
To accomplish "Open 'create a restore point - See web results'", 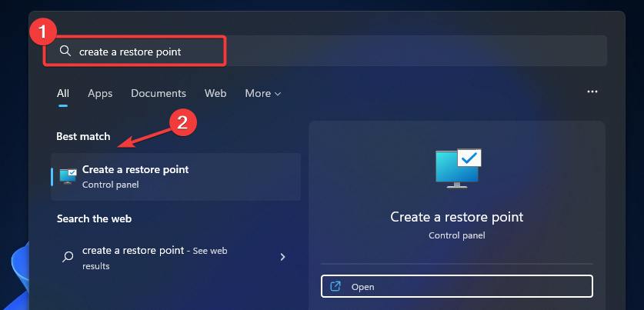I will coord(175,258).
